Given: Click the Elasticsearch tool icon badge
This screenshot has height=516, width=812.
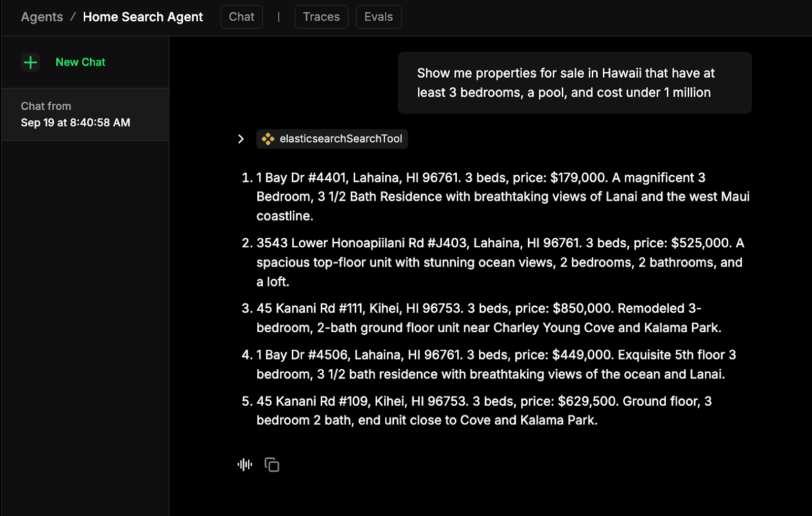Looking at the screenshot, I should coord(268,139).
